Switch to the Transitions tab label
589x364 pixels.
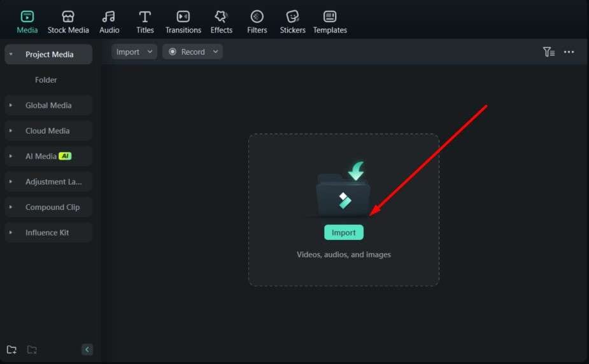click(183, 30)
